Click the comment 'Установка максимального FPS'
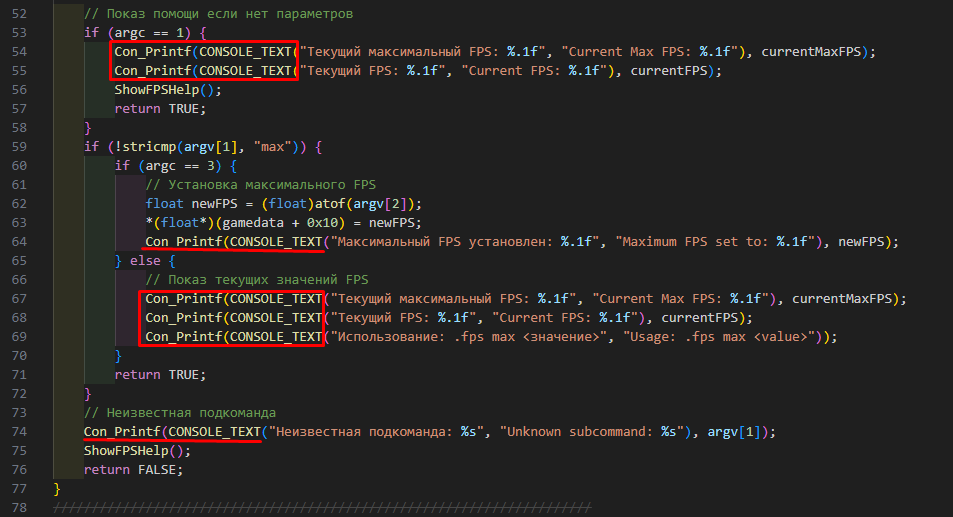953x517 pixels. pyautogui.click(x=264, y=184)
